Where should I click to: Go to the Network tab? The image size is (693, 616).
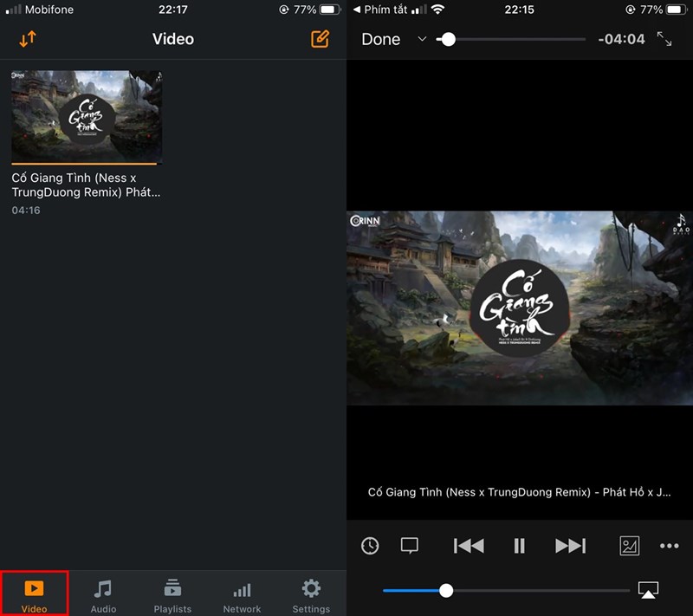pyautogui.click(x=242, y=596)
